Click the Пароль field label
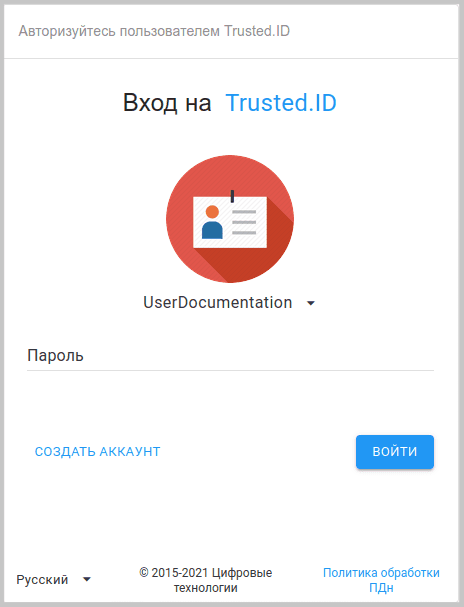 55,355
